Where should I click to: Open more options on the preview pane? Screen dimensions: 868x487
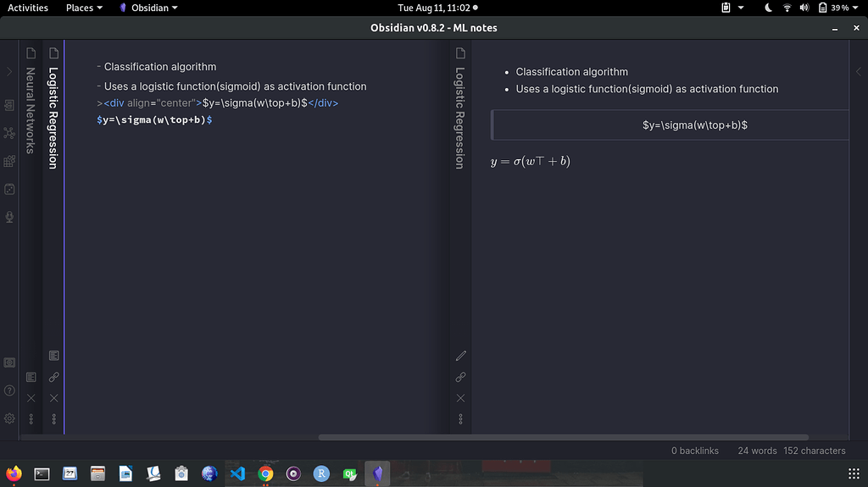point(460,419)
